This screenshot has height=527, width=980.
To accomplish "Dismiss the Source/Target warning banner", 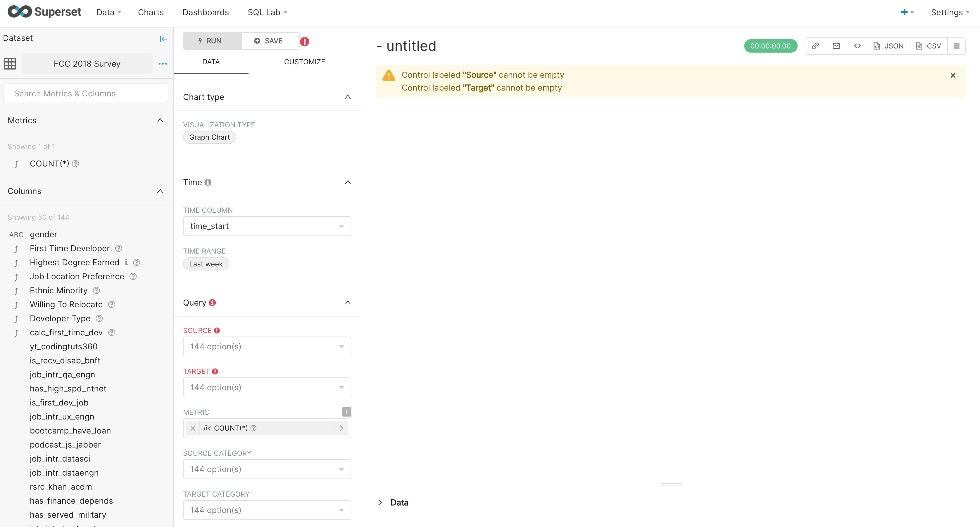I will click(953, 75).
